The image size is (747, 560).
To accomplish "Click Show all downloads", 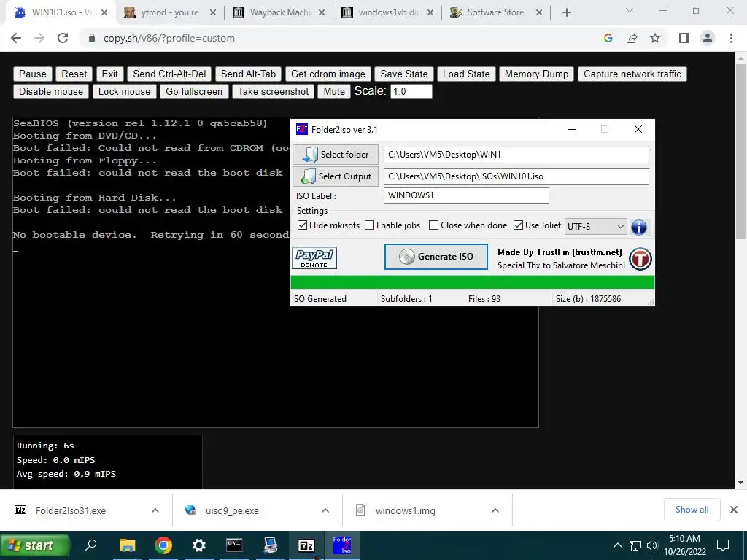I will [692, 510].
